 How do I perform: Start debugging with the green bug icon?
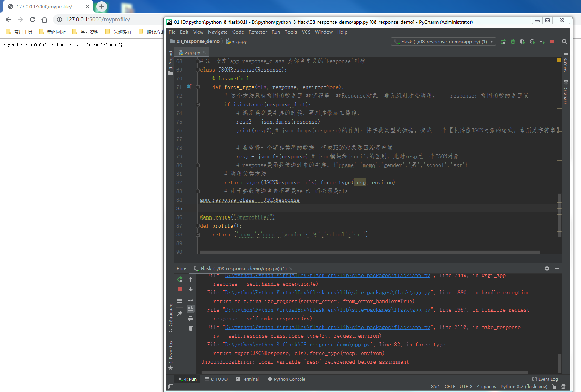click(513, 42)
